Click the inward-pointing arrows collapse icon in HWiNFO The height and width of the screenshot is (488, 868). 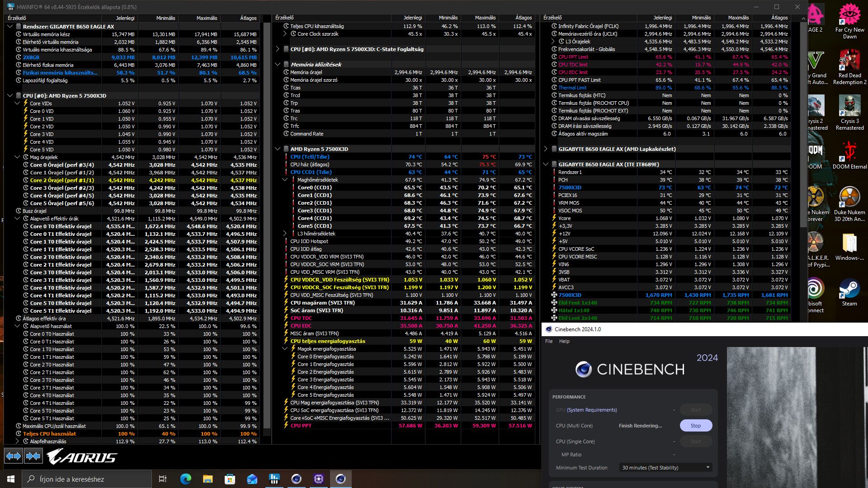point(33,456)
